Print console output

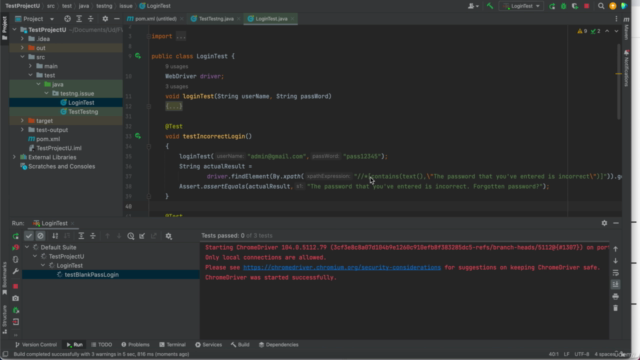(x=616, y=296)
